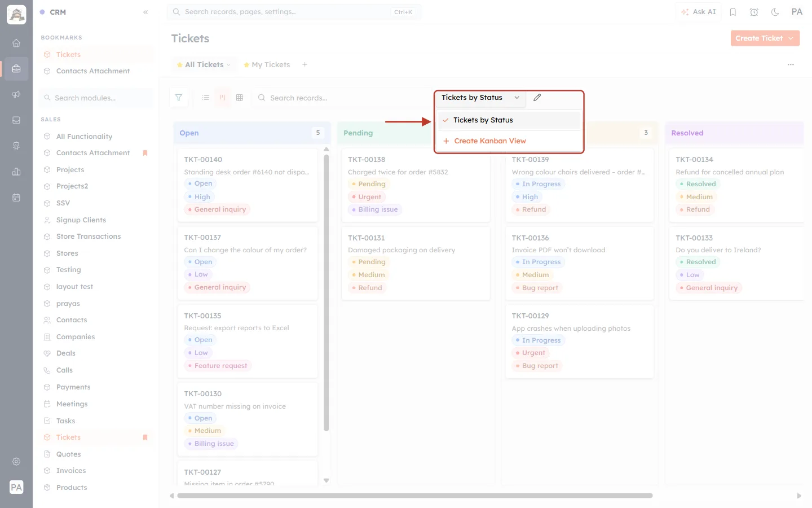This screenshot has height=508, width=812.
Task: Switch to grid table view icon
Action: [x=240, y=98]
